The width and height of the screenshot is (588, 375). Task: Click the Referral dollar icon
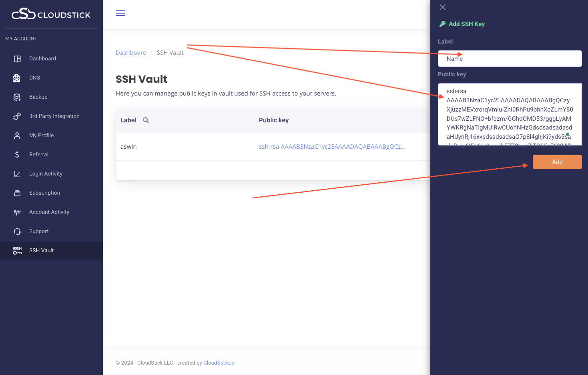tap(17, 154)
